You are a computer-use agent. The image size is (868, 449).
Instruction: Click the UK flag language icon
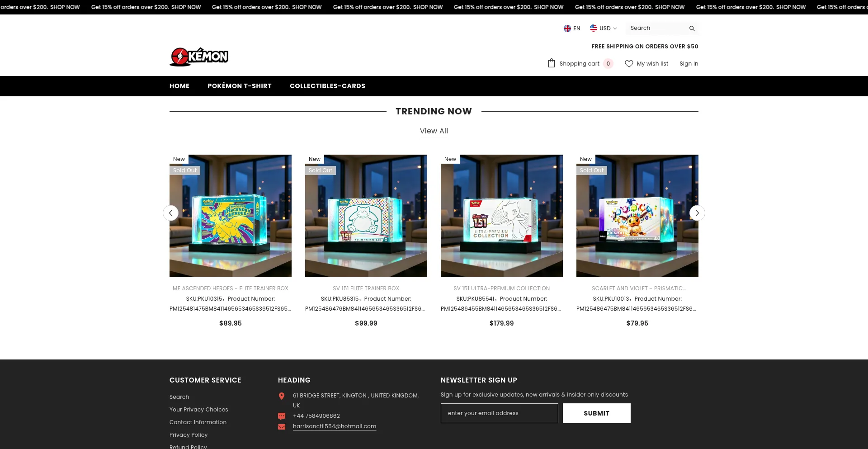[567, 28]
